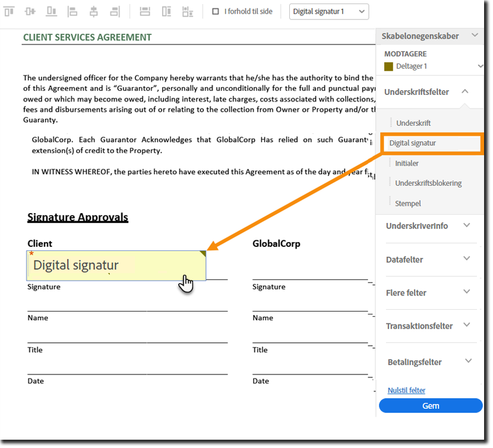Select the Stempel field type
This screenshot has width=493, height=448.
coord(408,203)
